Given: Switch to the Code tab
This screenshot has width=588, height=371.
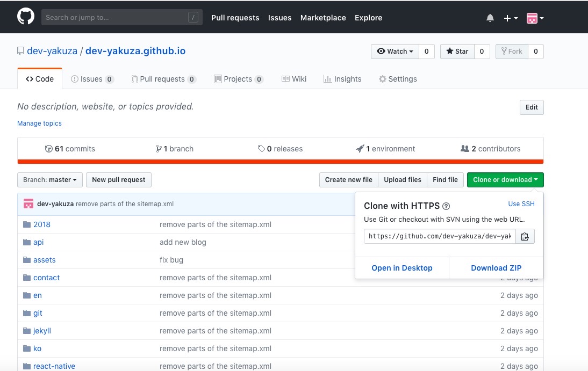Looking at the screenshot, I should click(x=40, y=79).
